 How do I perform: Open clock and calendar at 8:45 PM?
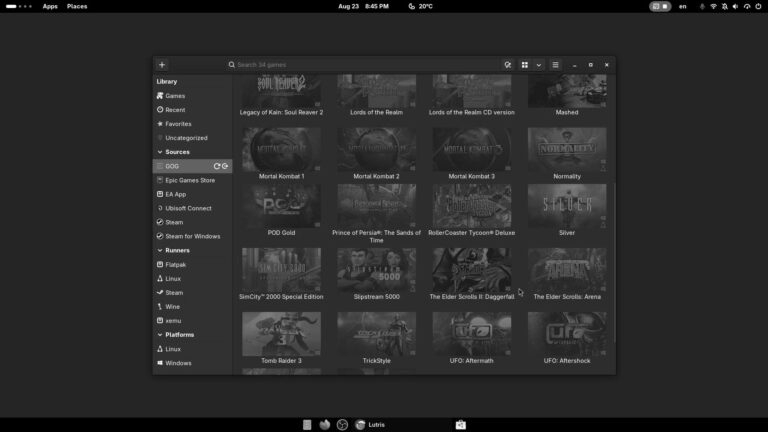[x=363, y=6]
